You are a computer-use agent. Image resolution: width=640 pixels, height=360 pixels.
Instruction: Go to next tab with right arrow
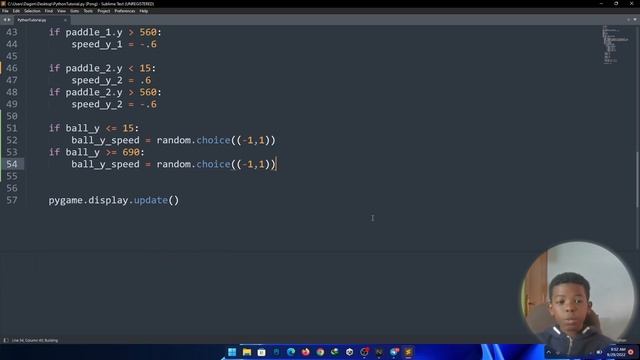pyautogui.click(x=9, y=20)
